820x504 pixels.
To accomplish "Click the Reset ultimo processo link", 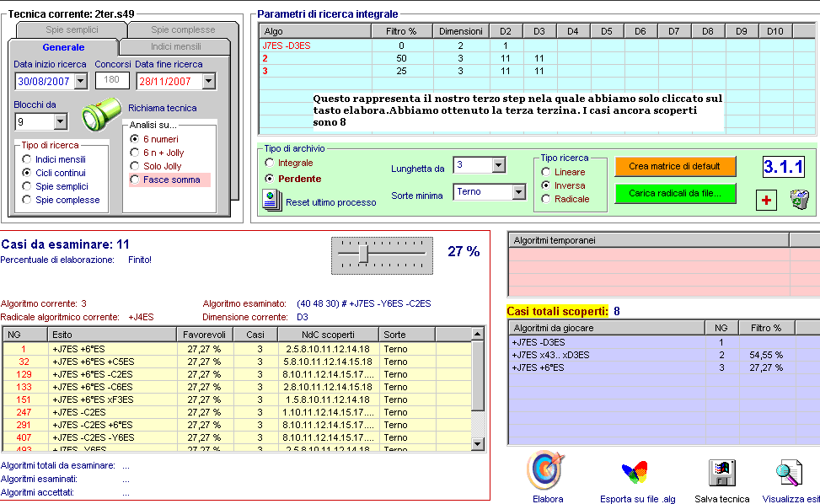I will (330, 202).
